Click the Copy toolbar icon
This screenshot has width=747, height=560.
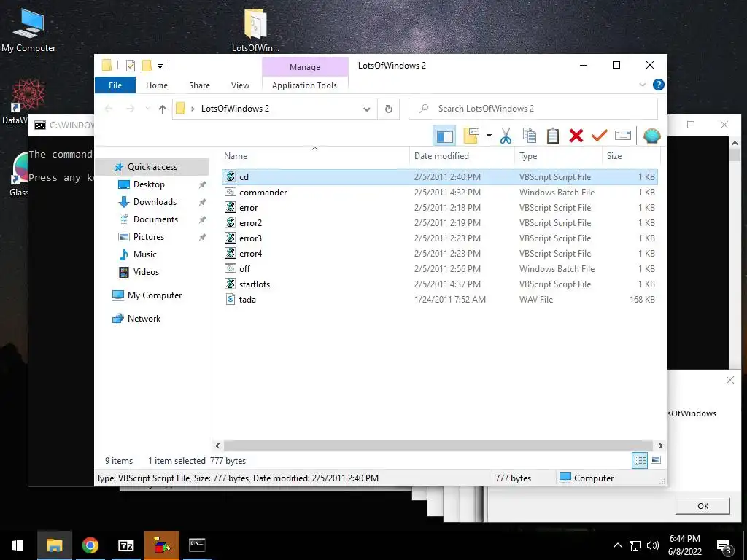[530, 136]
